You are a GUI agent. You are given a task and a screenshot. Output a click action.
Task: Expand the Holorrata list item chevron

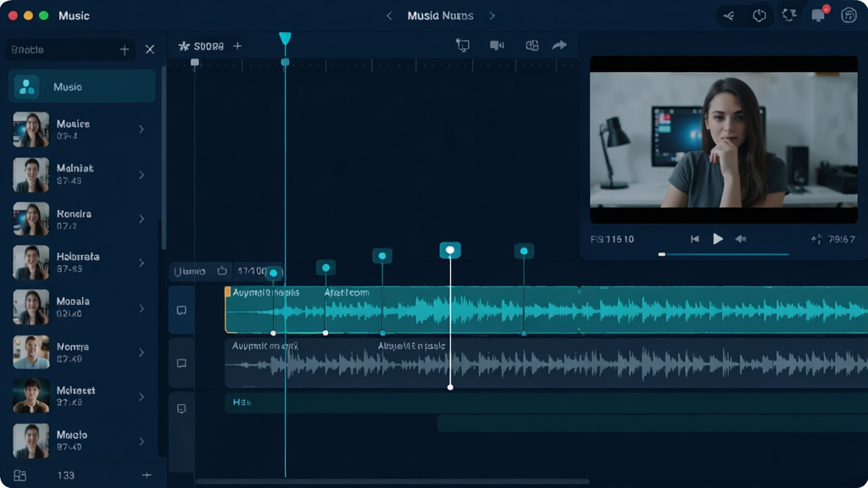tap(142, 263)
